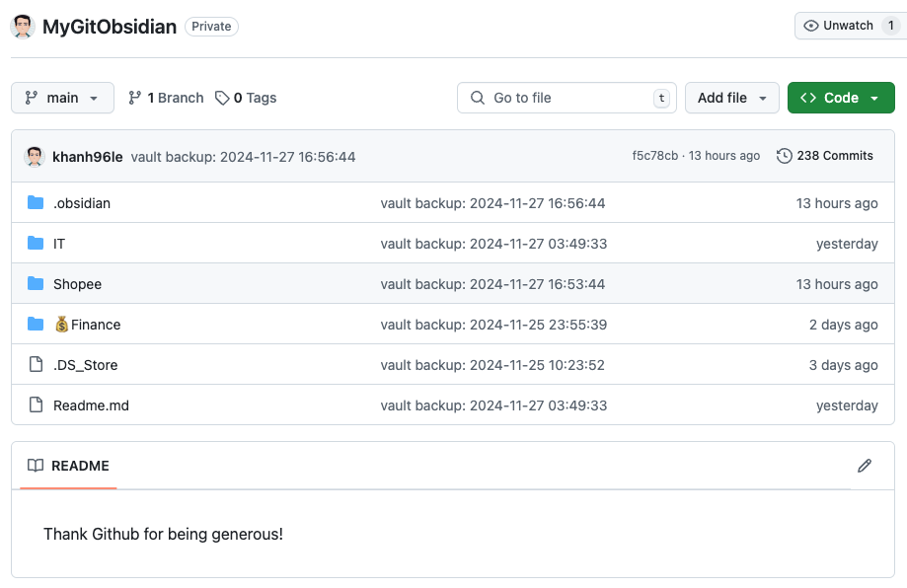The height and width of the screenshot is (588, 907).
Task: Open the Shopee folder
Action: click(77, 284)
